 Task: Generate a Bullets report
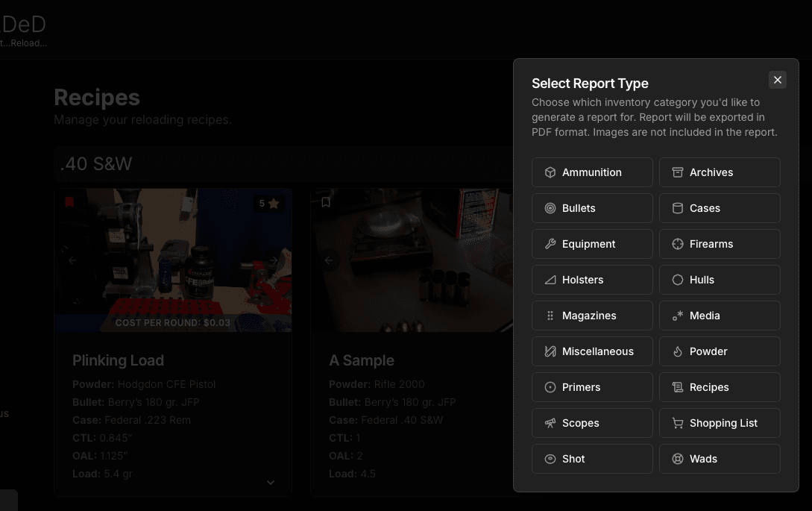point(592,208)
